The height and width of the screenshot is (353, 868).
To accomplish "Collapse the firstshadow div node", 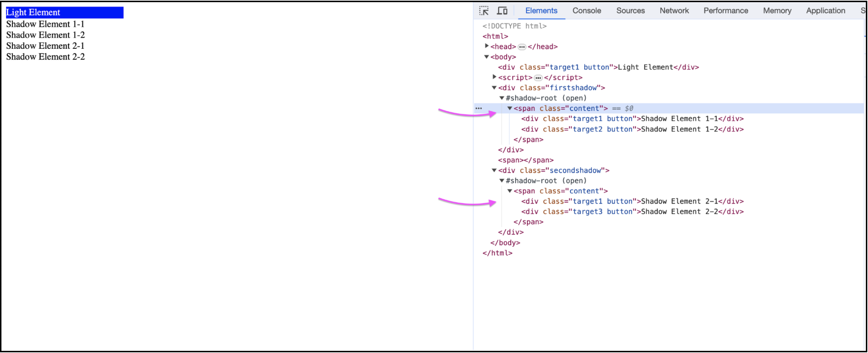I will (x=494, y=88).
